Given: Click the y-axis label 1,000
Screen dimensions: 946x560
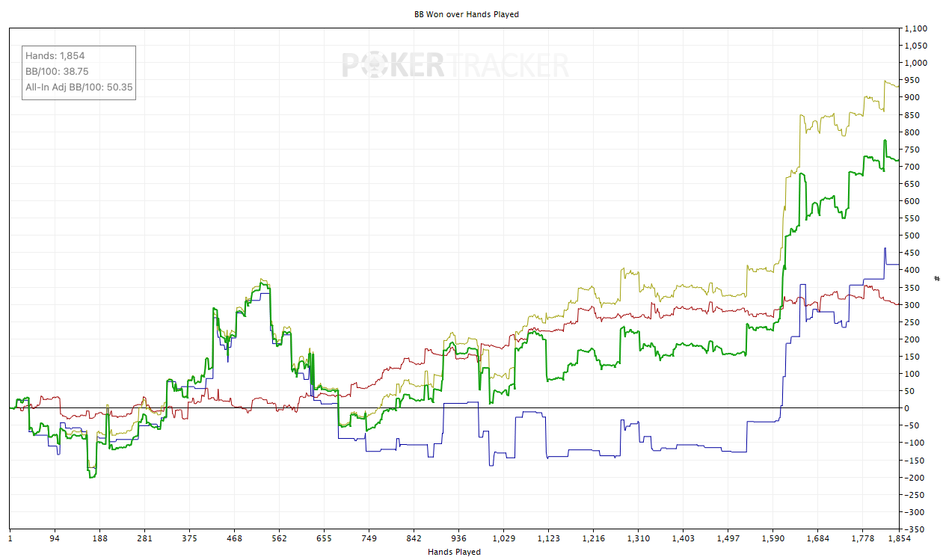Looking at the screenshot, I should pyautogui.click(x=915, y=63).
